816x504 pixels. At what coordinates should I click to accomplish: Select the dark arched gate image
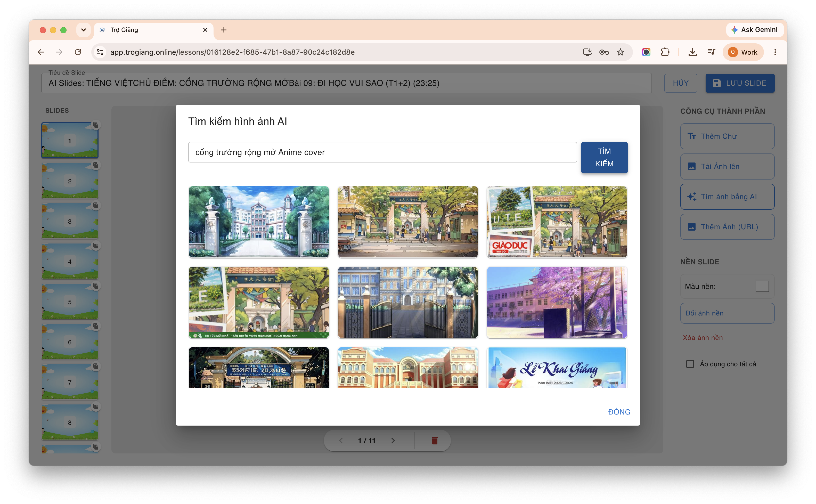coord(259,368)
